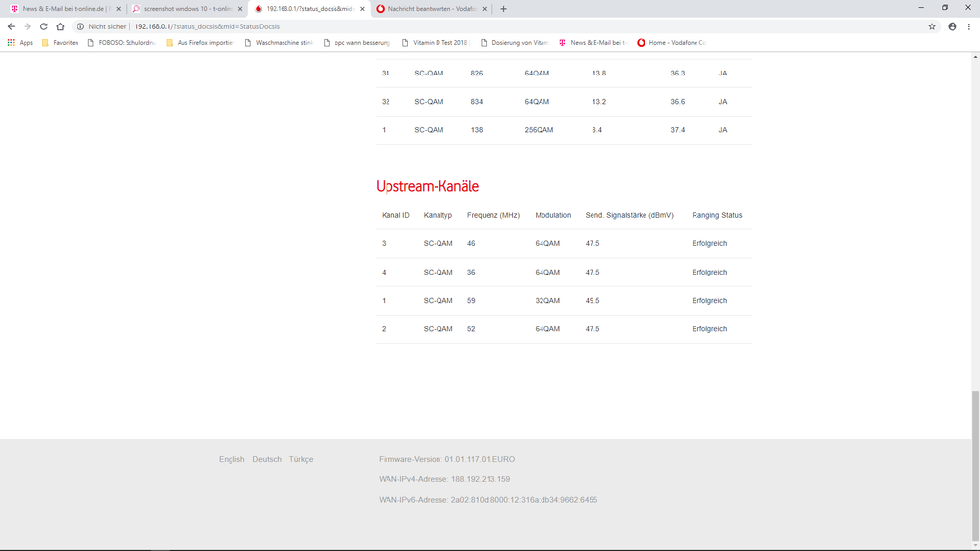Click the 'Frequenz (MHz)' column header
This screenshot has width=980, height=551.
point(493,215)
